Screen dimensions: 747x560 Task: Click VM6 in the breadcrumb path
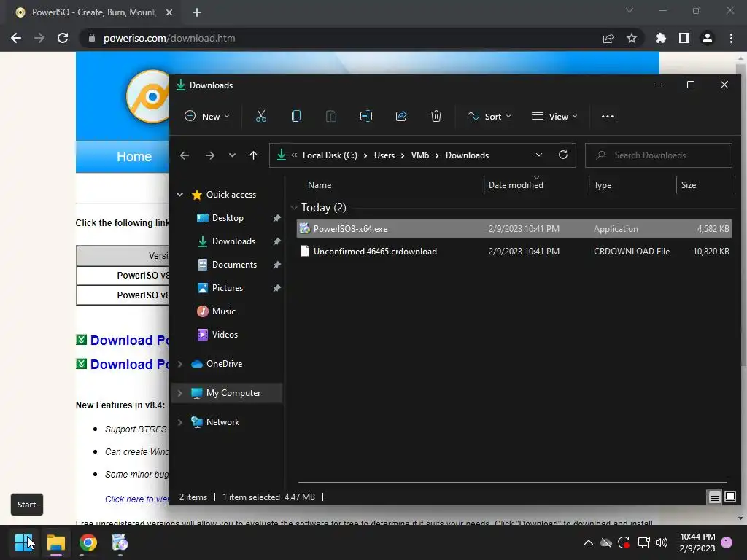point(419,155)
